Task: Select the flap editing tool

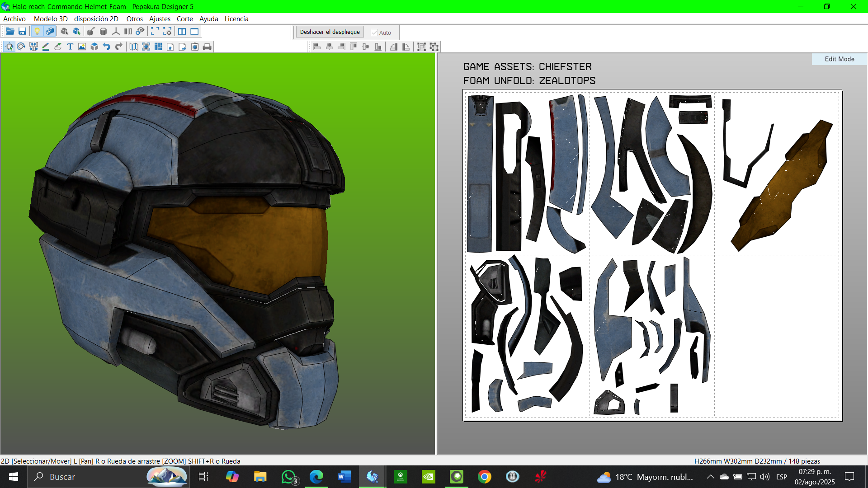Action: (58, 47)
